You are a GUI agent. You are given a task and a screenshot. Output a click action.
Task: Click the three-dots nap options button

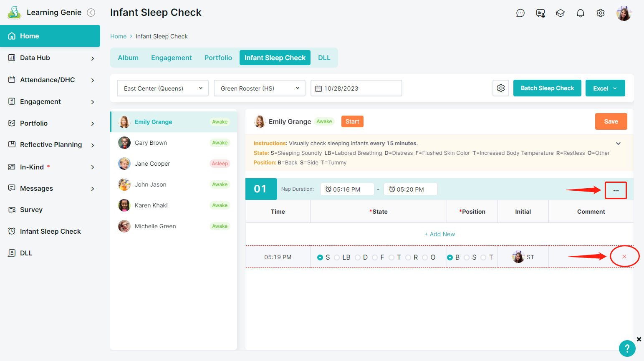coord(616,190)
